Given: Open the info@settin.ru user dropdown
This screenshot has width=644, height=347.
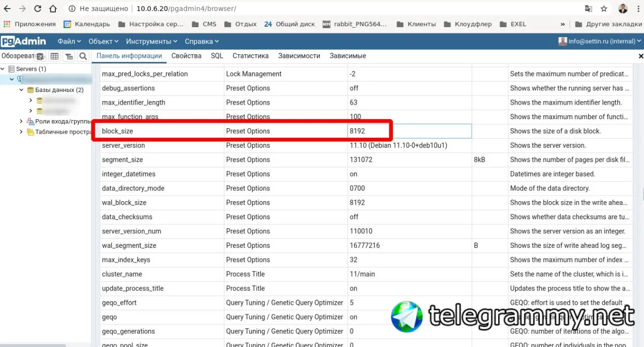Looking at the screenshot, I should (600, 41).
